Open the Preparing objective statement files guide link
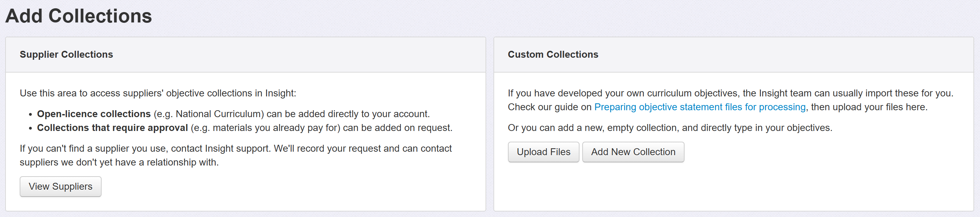This screenshot has height=217, width=980. 700,107
